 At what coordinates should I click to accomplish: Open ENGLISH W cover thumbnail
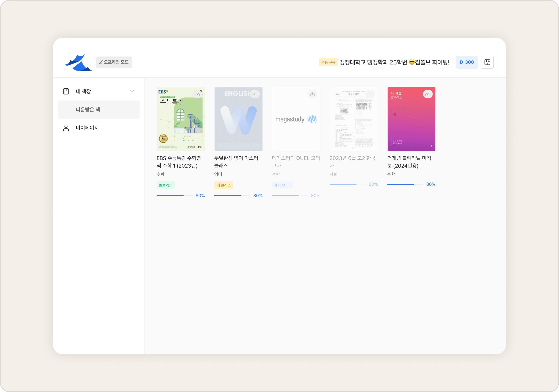click(238, 119)
